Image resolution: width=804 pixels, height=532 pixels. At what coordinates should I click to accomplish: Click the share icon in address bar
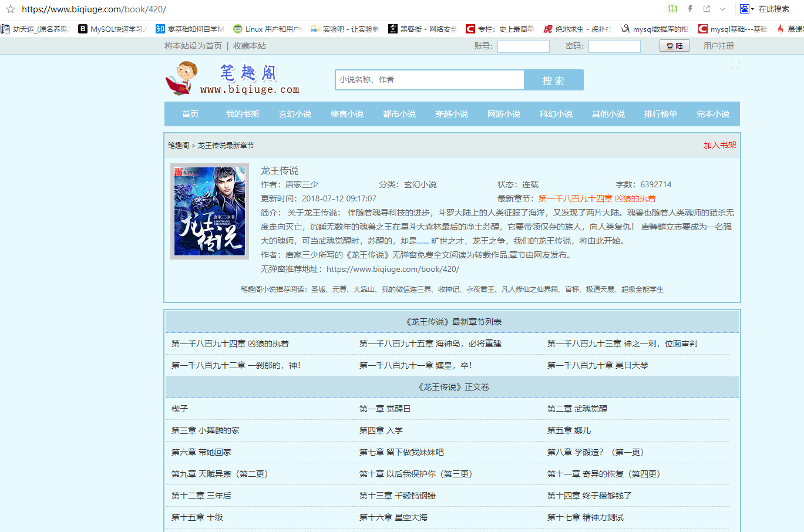click(707, 9)
